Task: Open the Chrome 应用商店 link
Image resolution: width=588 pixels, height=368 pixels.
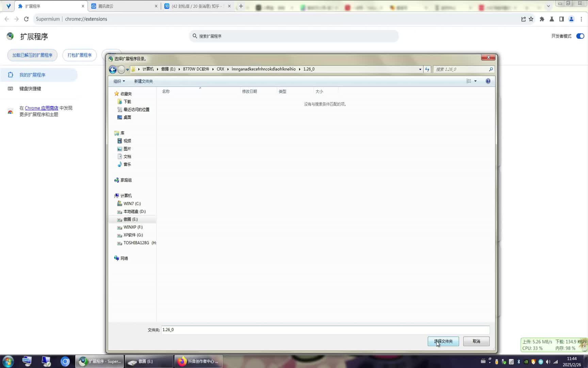Action: 42,108
